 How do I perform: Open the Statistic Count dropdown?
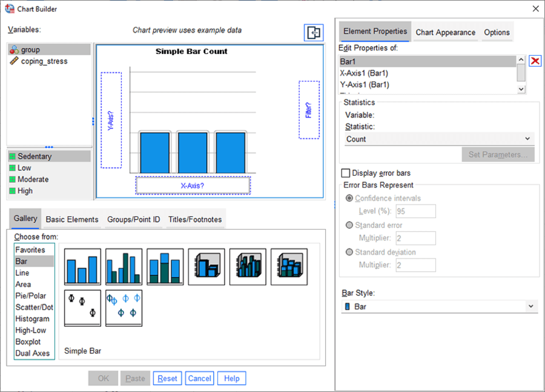(x=438, y=139)
